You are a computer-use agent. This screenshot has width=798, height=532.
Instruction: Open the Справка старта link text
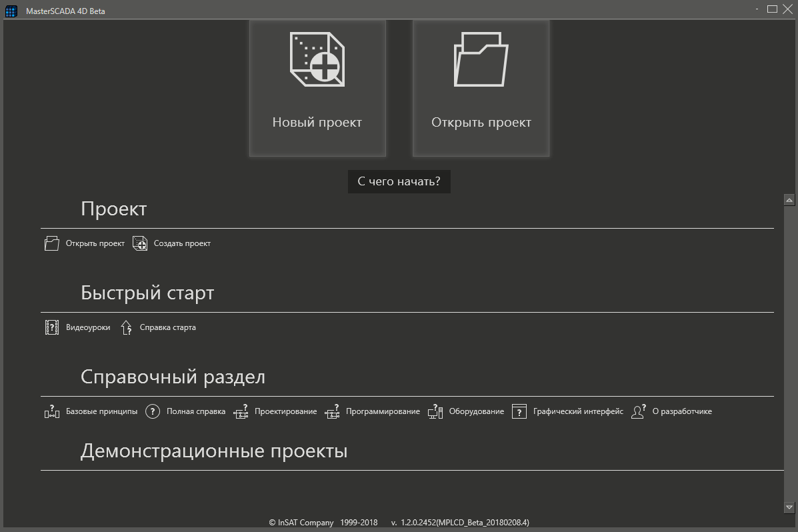[x=167, y=327]
